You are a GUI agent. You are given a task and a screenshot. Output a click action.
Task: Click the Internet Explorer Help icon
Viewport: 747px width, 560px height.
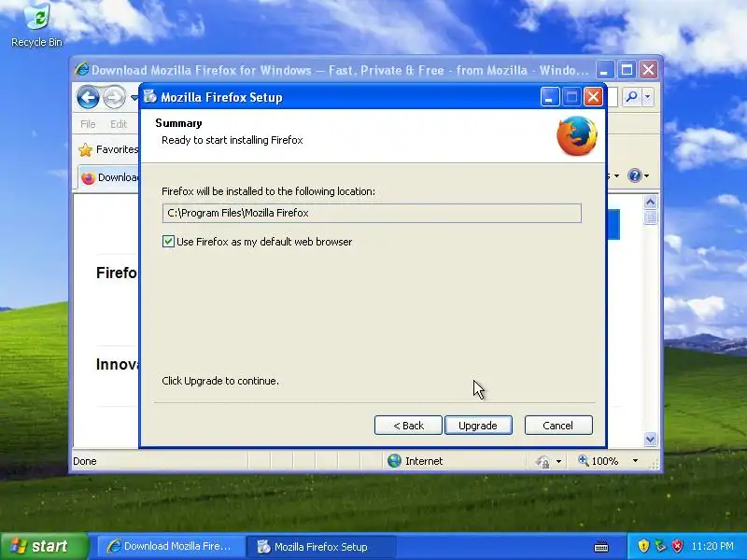[x=635, y=175]
